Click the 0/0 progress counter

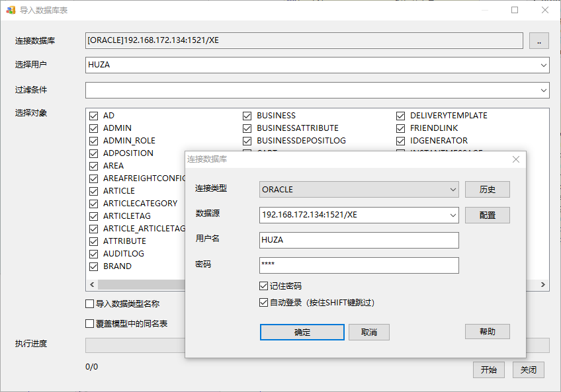pos(91,367)
